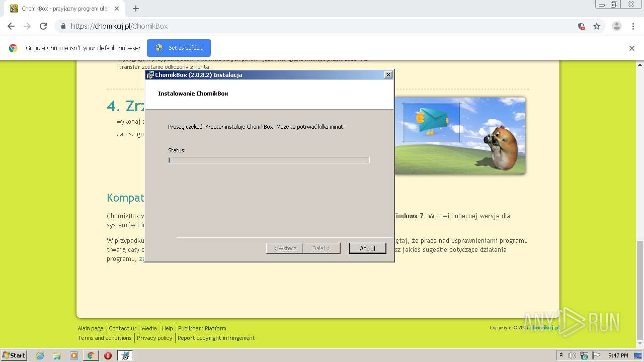Open the Action Center flag icon

click(x=596, y=355)
